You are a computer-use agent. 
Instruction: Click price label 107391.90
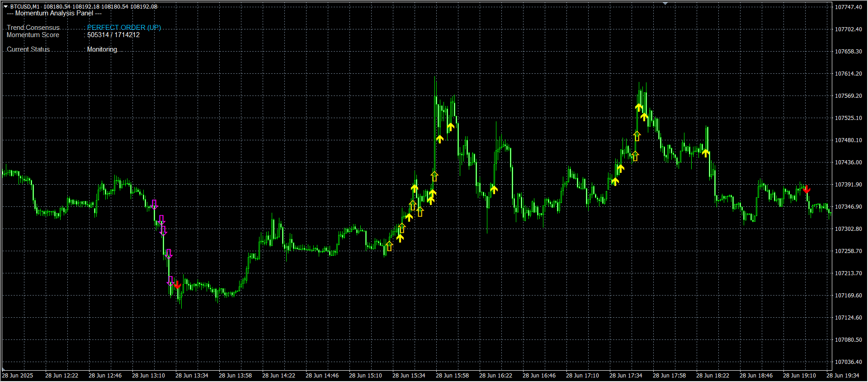848,185
